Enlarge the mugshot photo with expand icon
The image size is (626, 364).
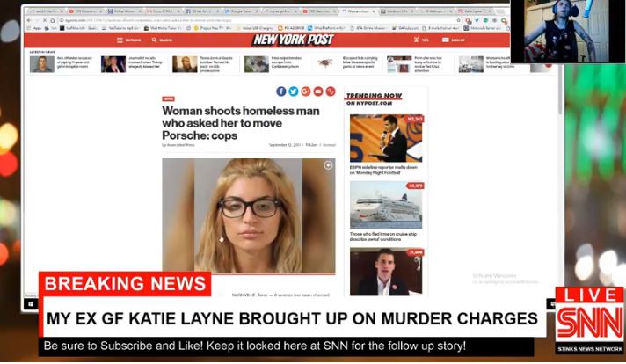coord(328,165)
